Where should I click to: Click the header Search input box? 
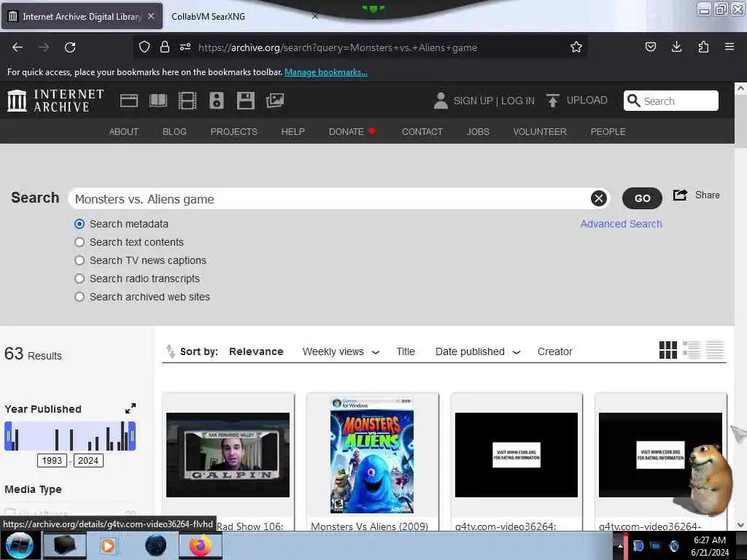point(671,101)
